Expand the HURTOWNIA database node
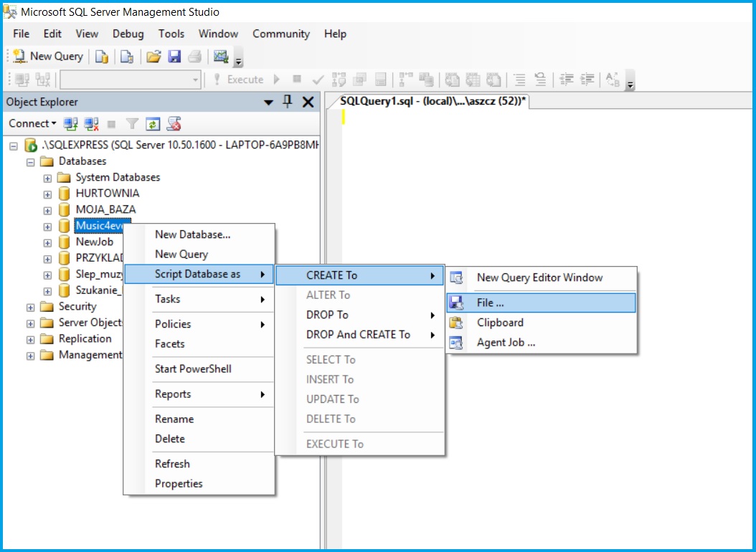The width and height of the screenshot is (756, 552). click(x=46, y=193)
